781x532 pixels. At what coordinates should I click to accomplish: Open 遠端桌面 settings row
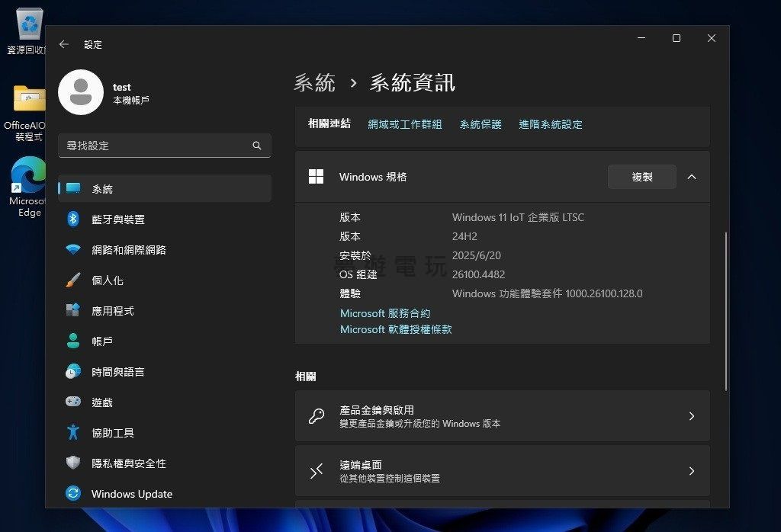[502, 471]
